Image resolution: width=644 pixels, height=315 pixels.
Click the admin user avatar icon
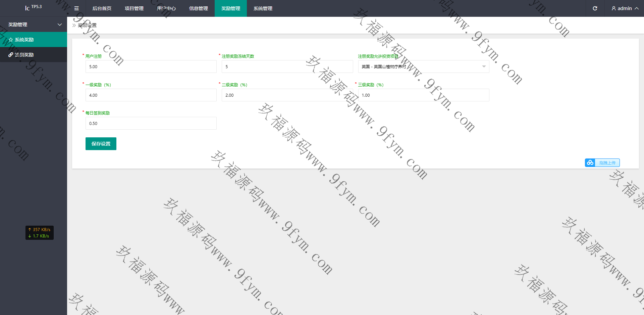click(613, 8)
